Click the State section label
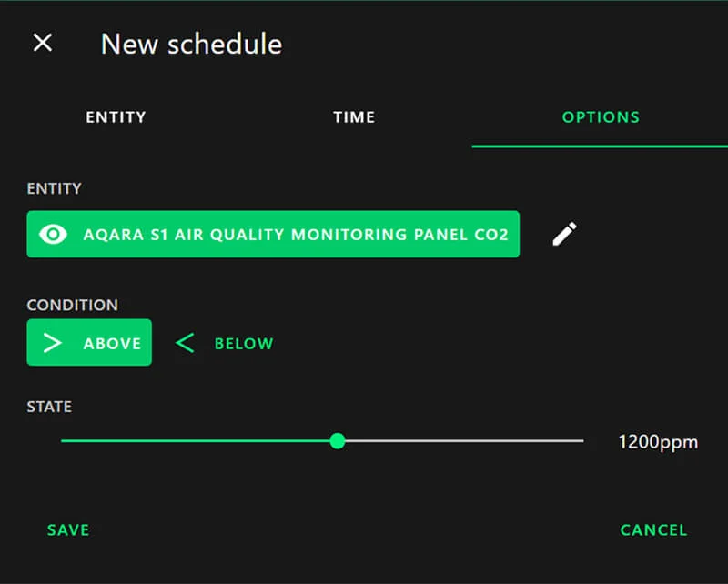The image size is (728, 584). coord(49,407)
